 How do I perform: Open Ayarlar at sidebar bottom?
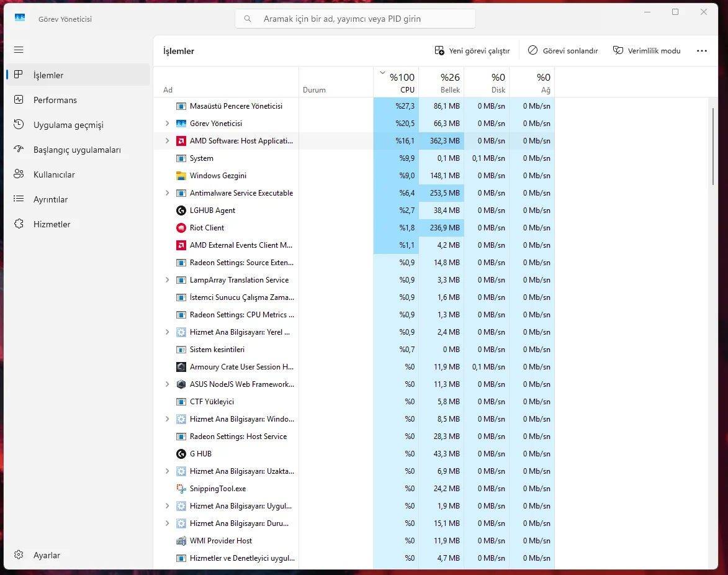point(78,555)
